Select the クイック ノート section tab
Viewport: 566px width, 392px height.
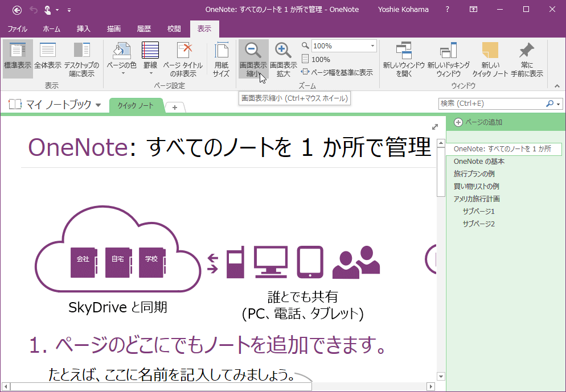tap(136, 106)
